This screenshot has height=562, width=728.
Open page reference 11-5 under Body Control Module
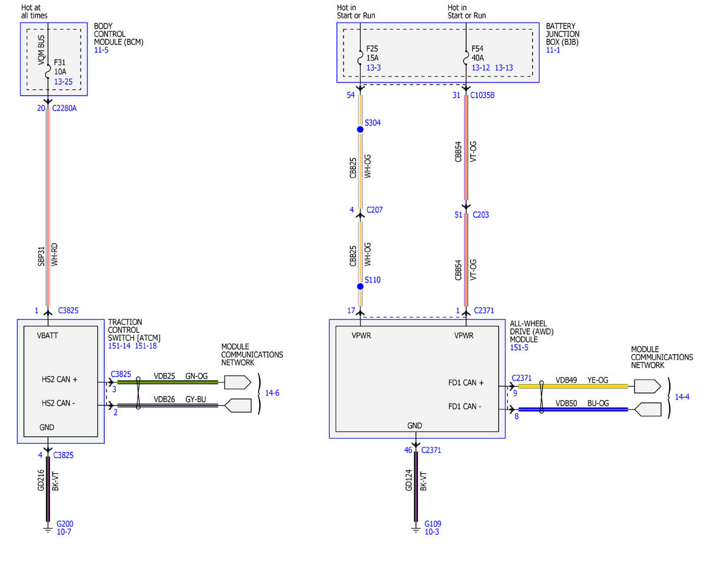[101, 50]
